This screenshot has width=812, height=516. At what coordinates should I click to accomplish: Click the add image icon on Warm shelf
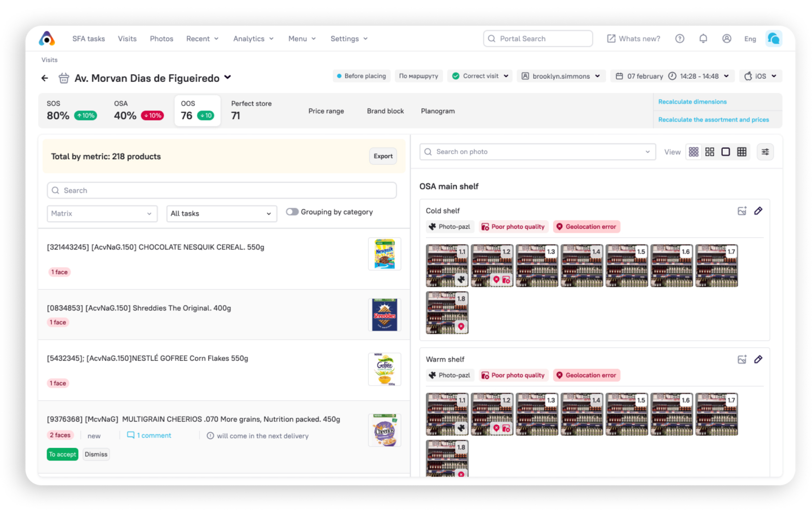point(742,359)
